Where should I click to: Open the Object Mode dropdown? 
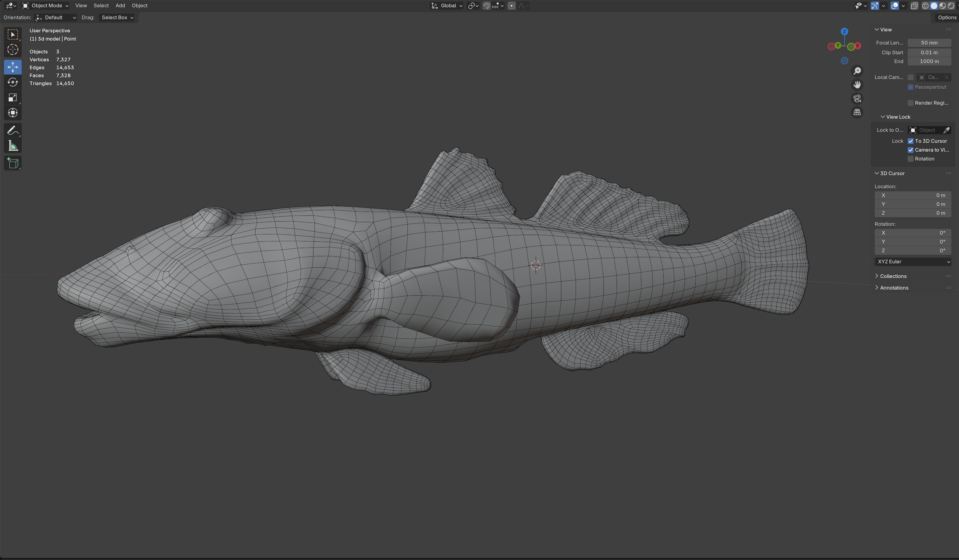point(45,6)
